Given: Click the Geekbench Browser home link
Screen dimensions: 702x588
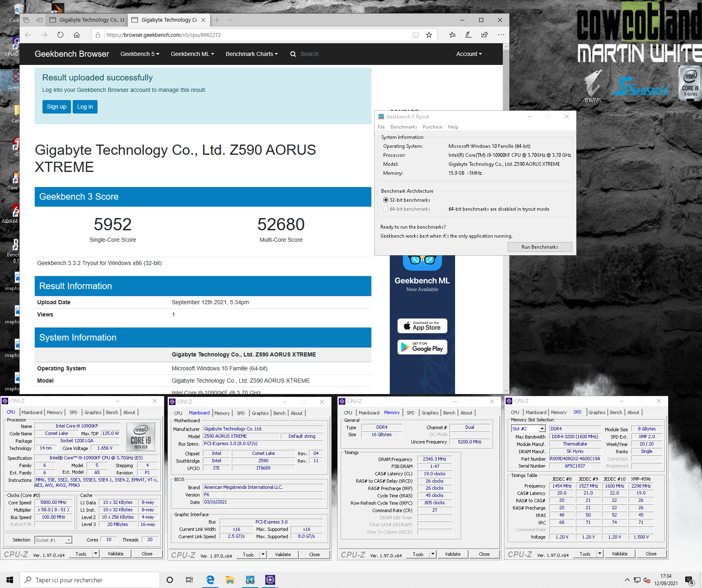Looking at the screenshot, I should [72, 54].
